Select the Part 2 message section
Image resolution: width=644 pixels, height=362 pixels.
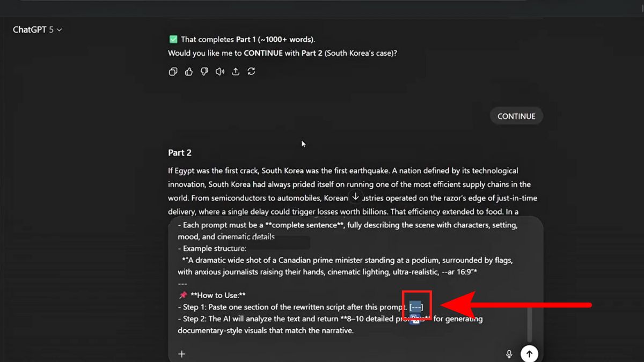[180, 152]
